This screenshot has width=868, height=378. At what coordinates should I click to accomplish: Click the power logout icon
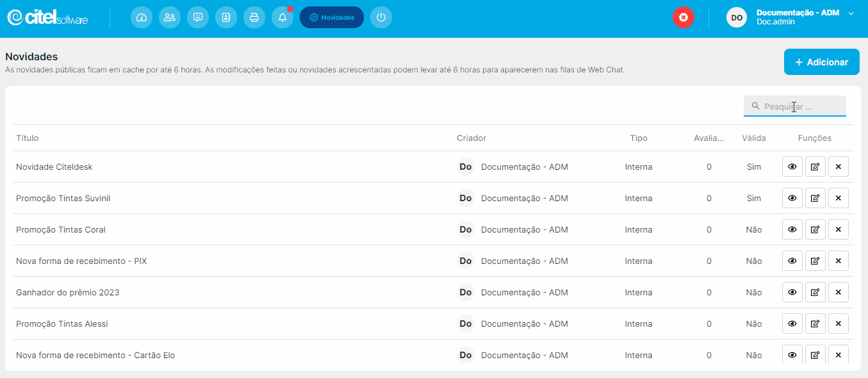tap(381, 17)
